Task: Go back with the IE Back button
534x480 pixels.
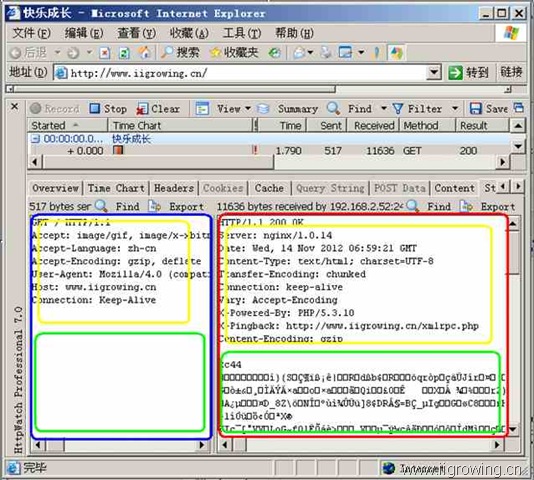Action: (28, 53)
